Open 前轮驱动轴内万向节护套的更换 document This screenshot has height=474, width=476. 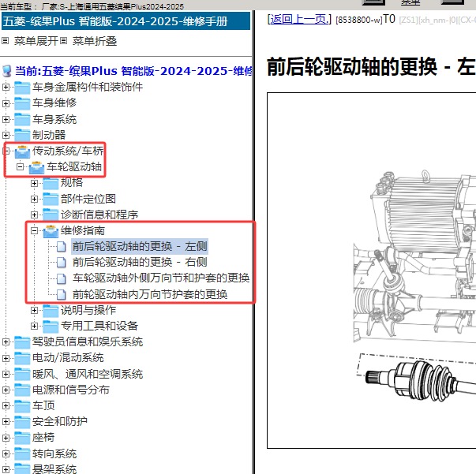150,294
